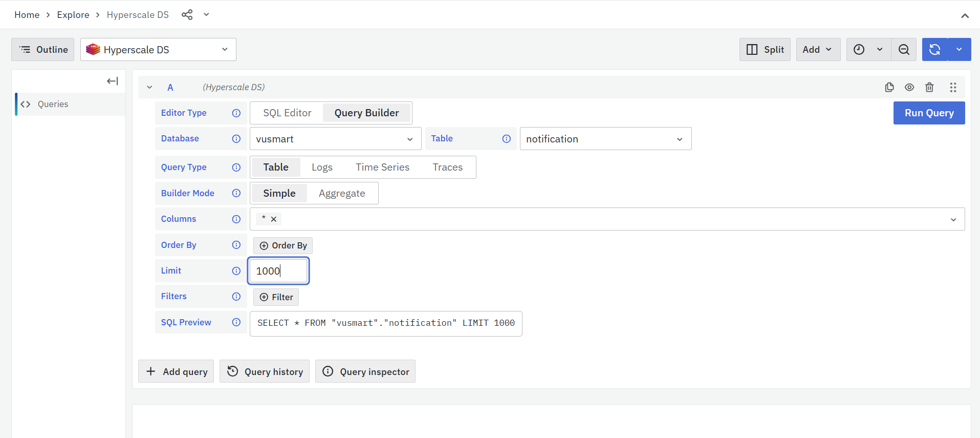Click the share icon next to Hyperscale DS
The height and width of the screenshot is (438, 980).
187,15
